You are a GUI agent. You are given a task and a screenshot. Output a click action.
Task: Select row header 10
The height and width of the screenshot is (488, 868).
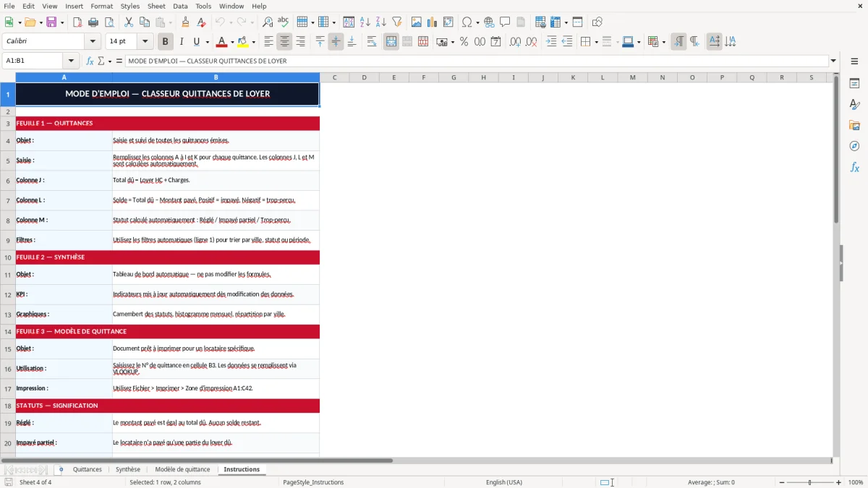pyautogui.click(x=8, y=257)
